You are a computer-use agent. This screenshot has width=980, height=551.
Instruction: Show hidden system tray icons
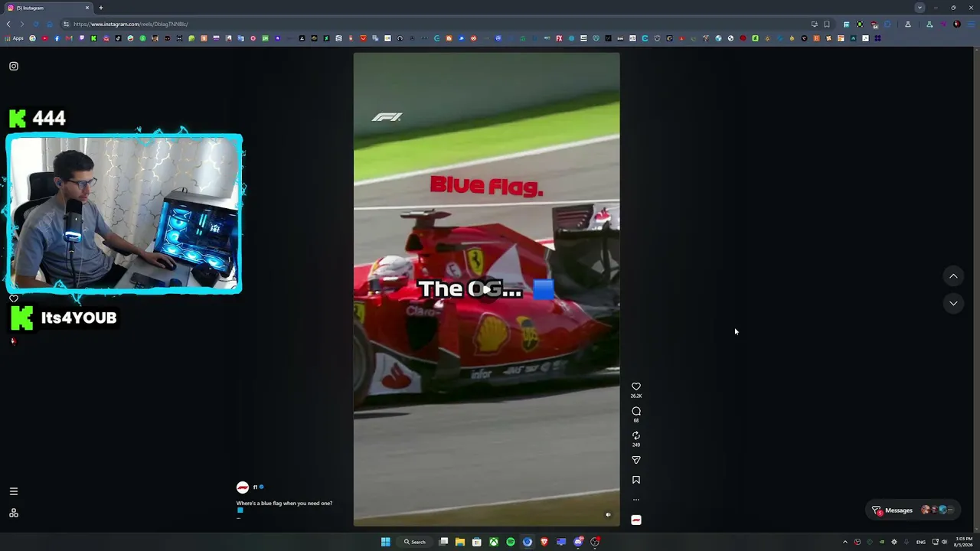click(845, 542)
